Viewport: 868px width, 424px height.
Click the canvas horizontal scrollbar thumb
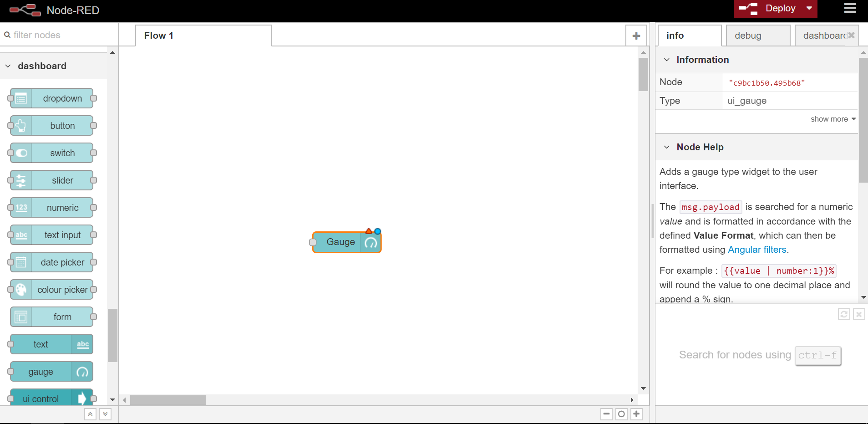tap(168, 400)
